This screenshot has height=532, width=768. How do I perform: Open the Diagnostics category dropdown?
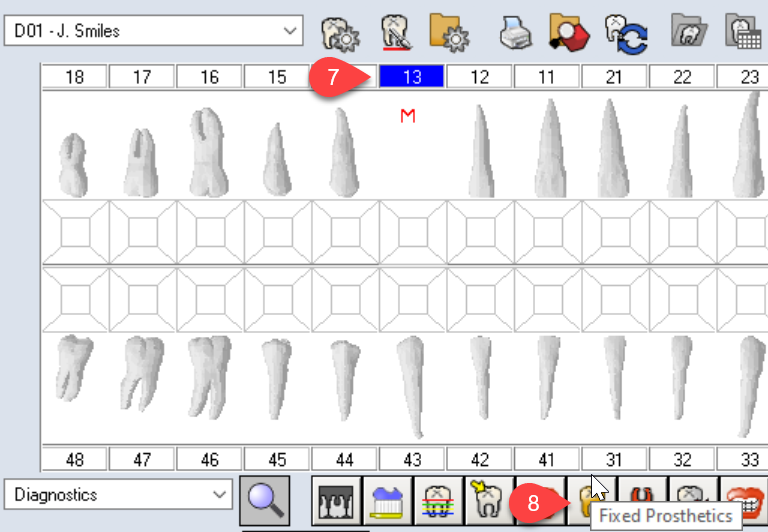click(118, 495)
